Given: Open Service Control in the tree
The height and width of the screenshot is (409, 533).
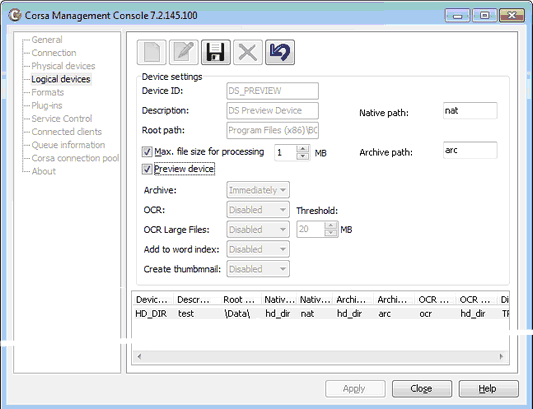Looking at the screenshot, I should pos(62,119).
